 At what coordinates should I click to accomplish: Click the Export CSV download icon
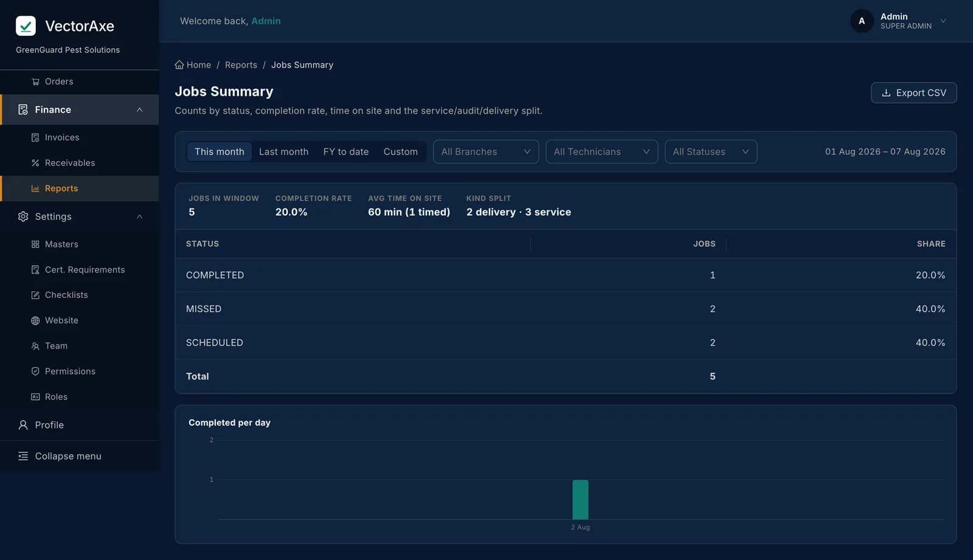tap(886, 93)
